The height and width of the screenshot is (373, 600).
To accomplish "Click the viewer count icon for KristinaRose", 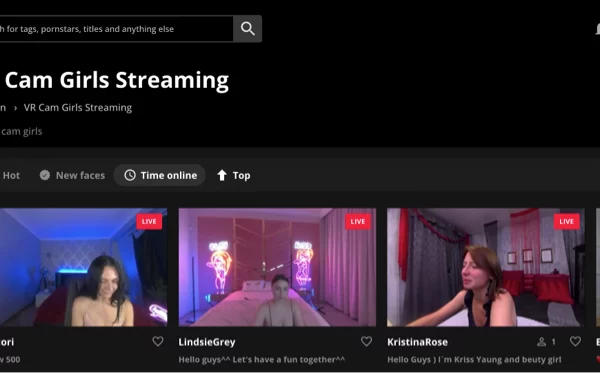I will pyautogui.click(x=541, y=342).
